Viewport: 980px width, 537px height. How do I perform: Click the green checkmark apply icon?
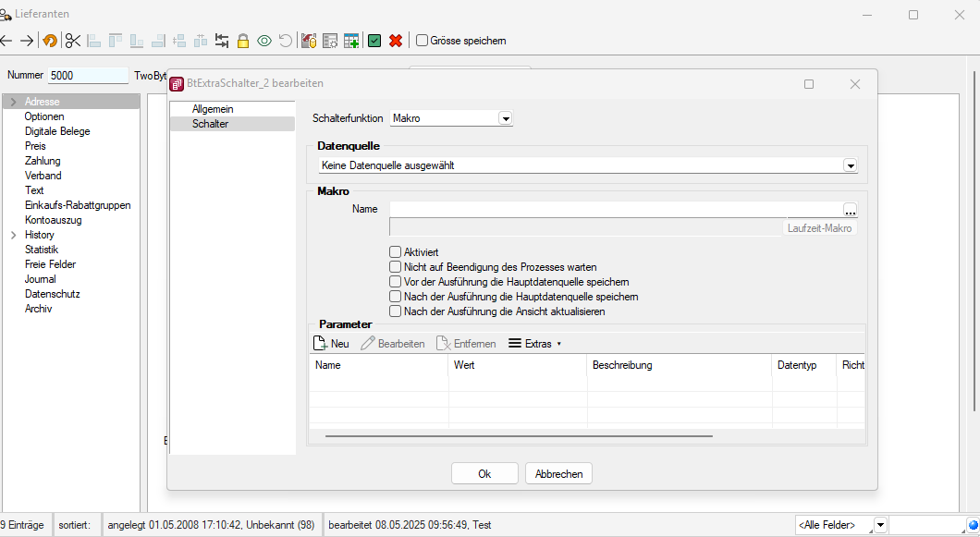tap(374, 41)
